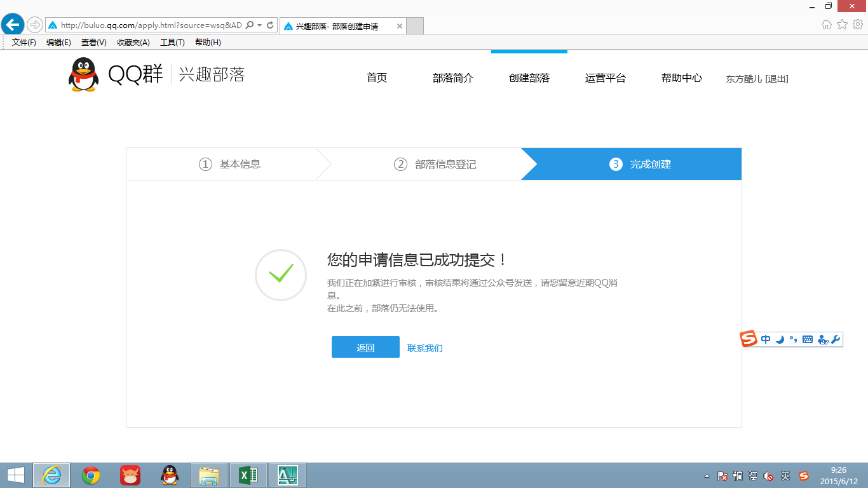The image size is (868, 488).
Task: Click step 3 完成创建
Action: coord(641,164)
